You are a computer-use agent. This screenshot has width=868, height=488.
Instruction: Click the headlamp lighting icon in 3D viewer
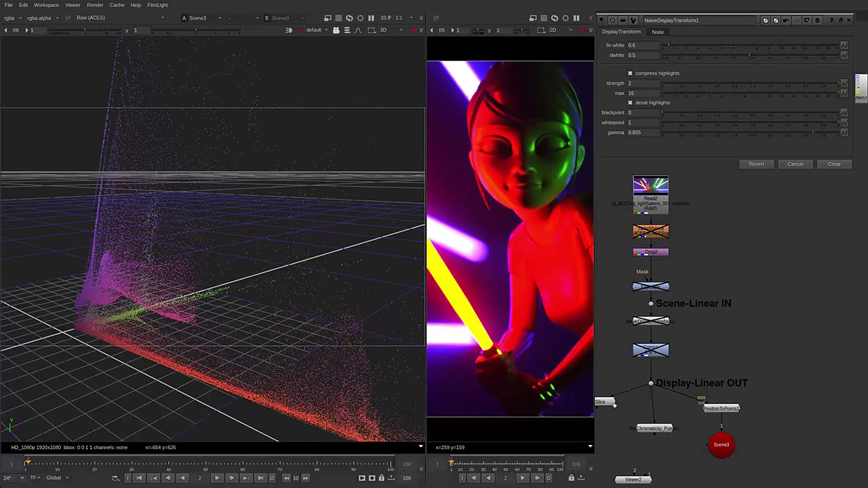[x=288, y=30]
